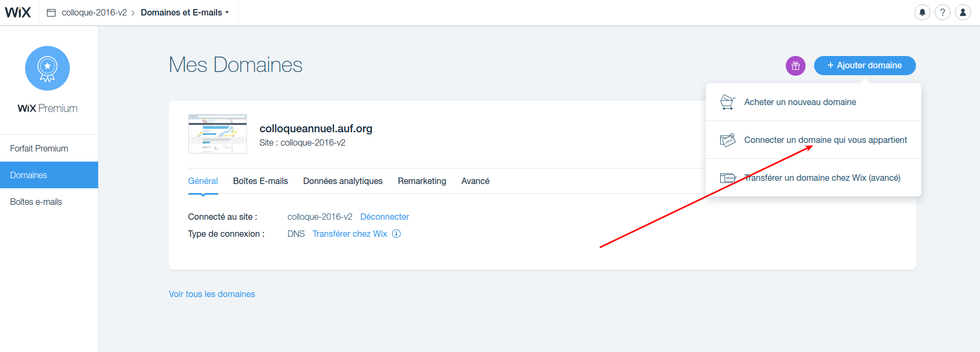The width and height of the screenshot is (980, 352).
Task: Go to Forfait Premium in the sidebar
Action: pyautogui.click(x=49, y=148)
